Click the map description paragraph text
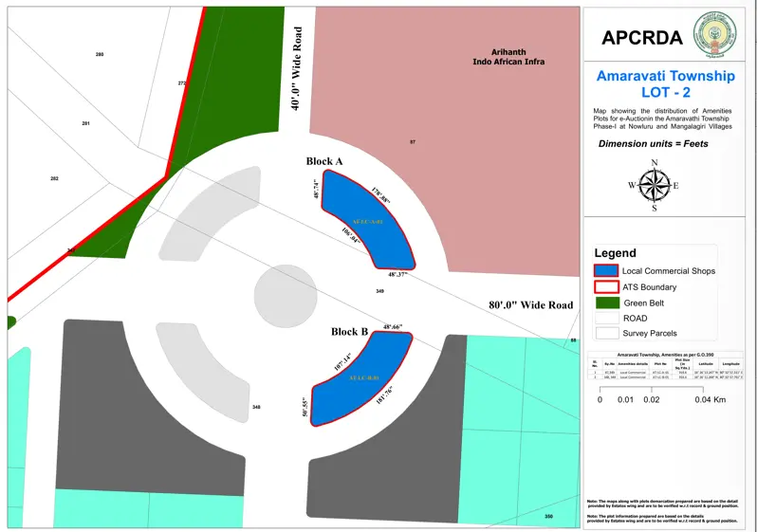This screenshot has height=532, width=757. click(x=662, y=119)
